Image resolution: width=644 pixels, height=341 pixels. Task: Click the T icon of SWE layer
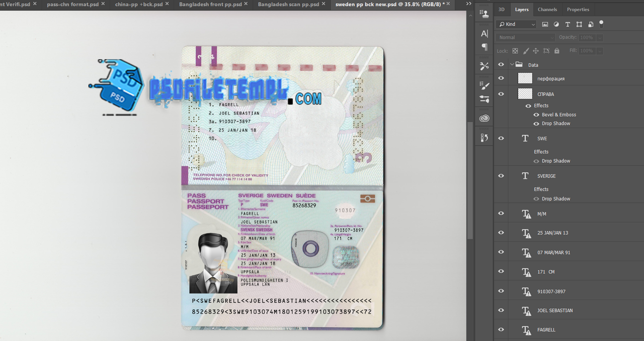(x=525, y=138)
